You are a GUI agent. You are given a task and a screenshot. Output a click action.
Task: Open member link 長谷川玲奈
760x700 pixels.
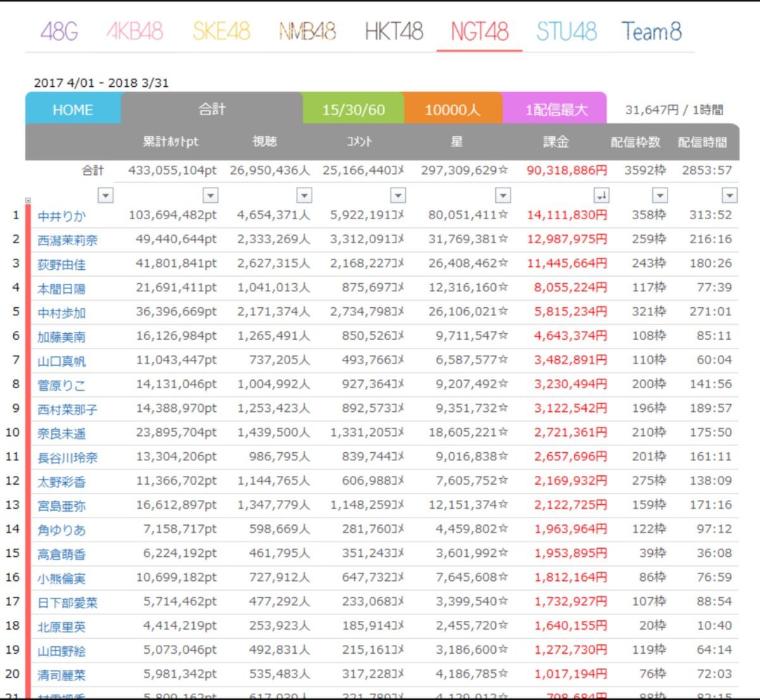[x=67, y=457]
